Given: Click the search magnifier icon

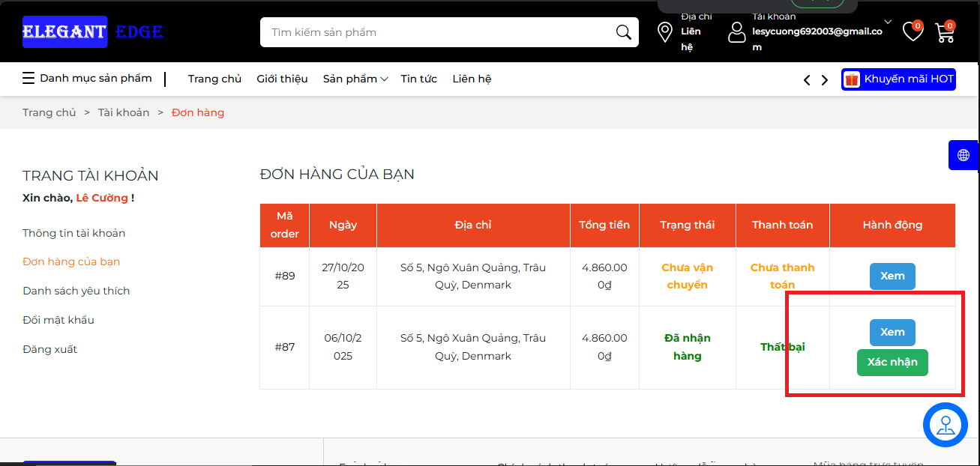Looking at the screenshot, I should 623,32.
